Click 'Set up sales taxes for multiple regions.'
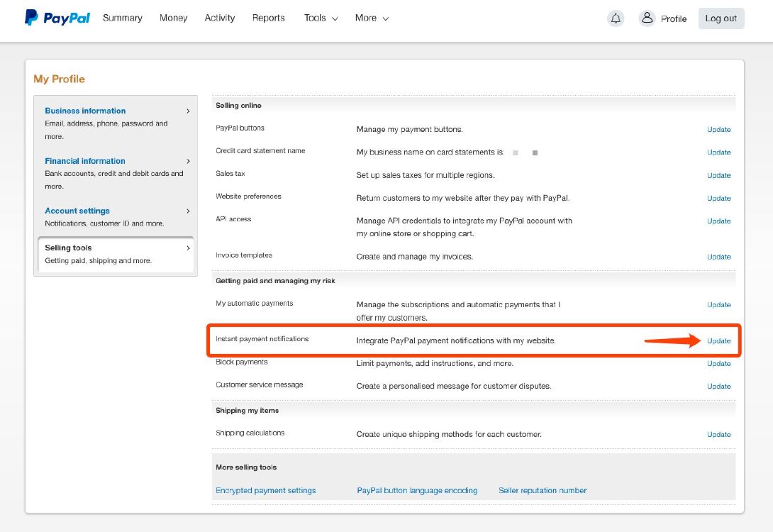 pos(426,175)
